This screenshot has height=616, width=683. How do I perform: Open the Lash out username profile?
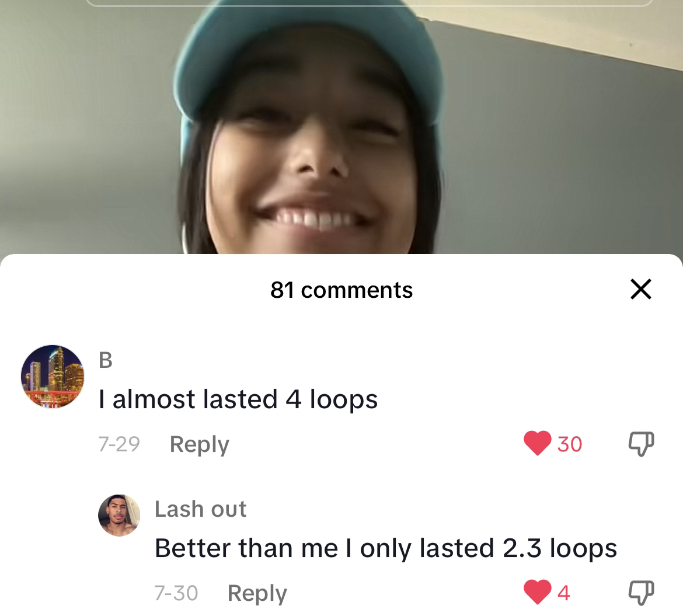point(200,509)
